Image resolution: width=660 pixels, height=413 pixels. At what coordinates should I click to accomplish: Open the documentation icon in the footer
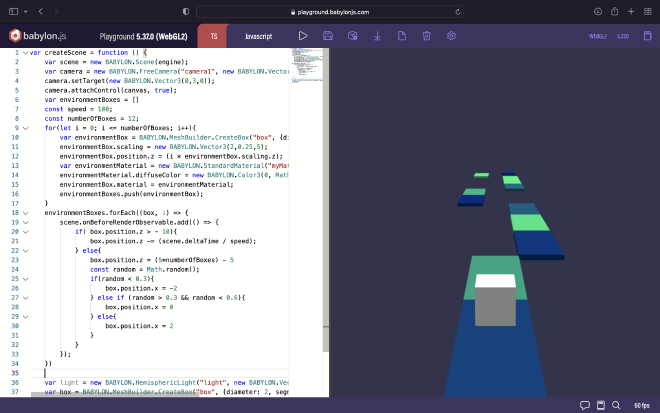[x=600, y=405]
